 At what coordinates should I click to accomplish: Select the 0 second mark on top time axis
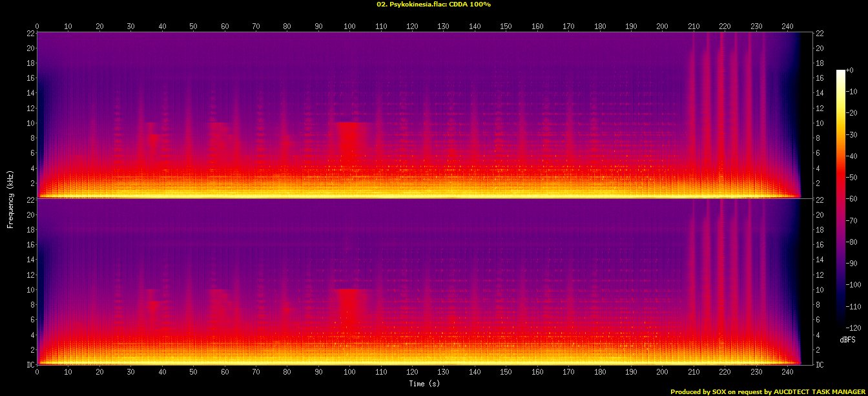37,26
